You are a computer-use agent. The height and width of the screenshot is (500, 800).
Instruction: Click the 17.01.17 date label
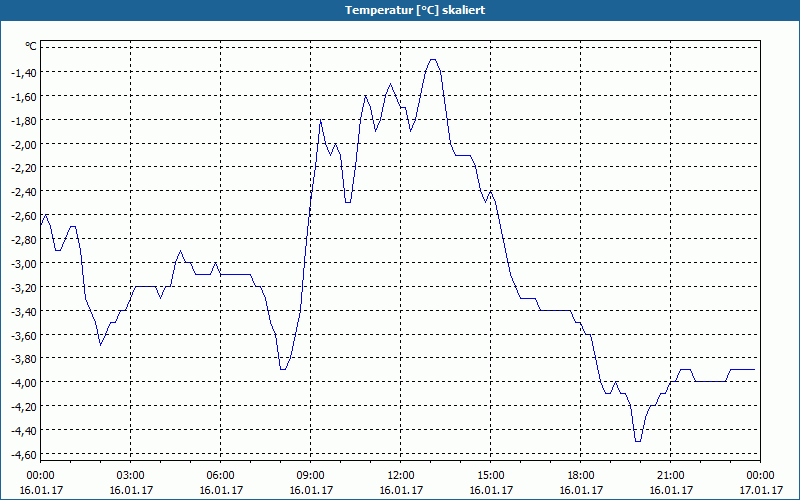click(761, 490)
